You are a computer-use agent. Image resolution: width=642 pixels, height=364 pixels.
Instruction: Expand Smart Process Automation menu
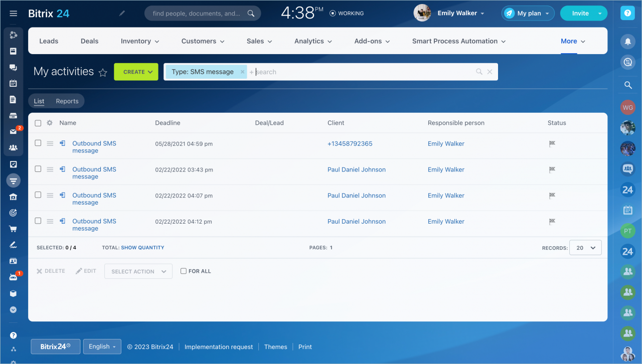(459, 41)
